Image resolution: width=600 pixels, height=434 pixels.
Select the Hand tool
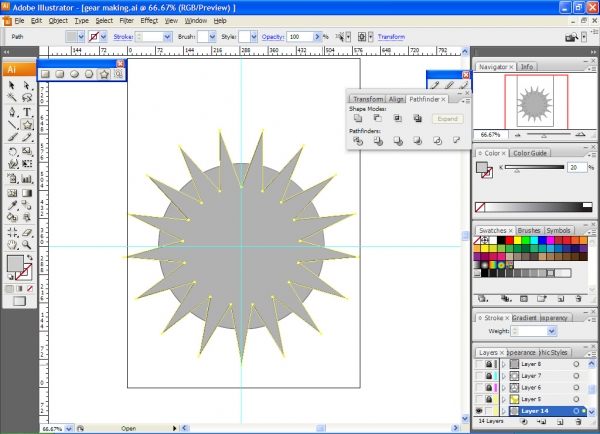(12, 245)
